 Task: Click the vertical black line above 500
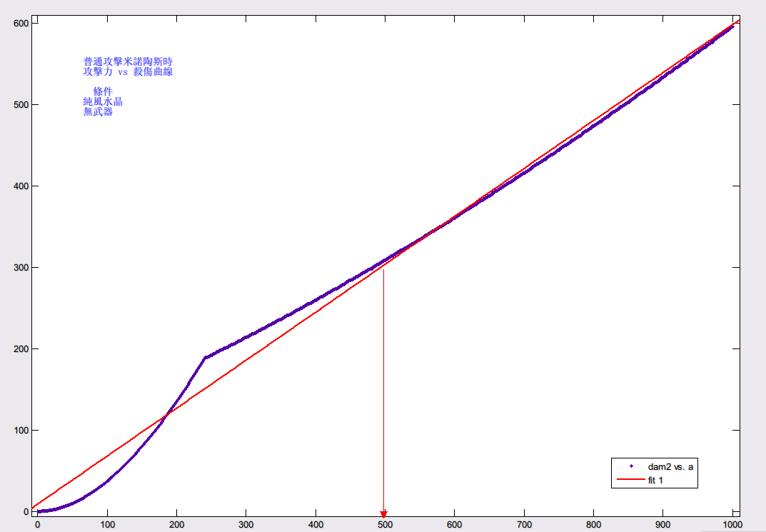384,386
